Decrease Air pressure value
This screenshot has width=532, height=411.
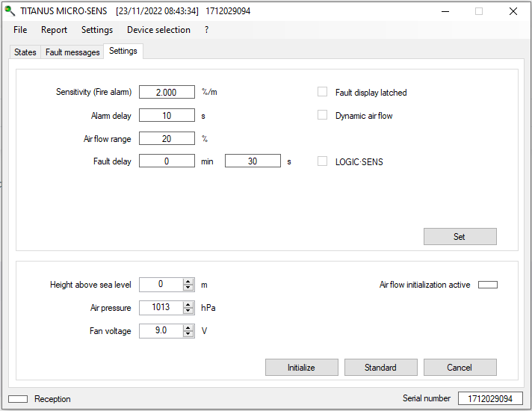click(188, 311)
